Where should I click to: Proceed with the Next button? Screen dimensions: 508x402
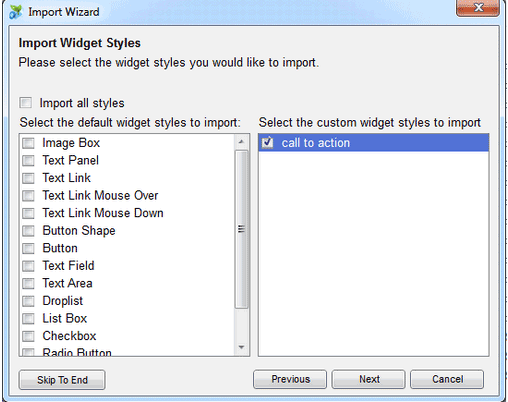(x=369, y=379)
